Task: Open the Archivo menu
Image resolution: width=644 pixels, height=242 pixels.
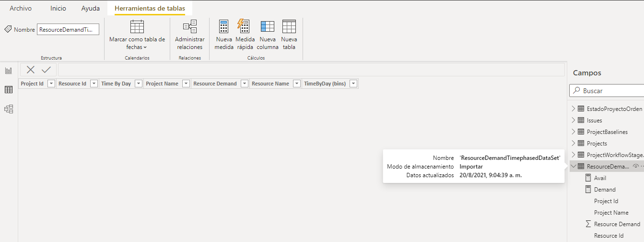Action: (x=21, y=8)
